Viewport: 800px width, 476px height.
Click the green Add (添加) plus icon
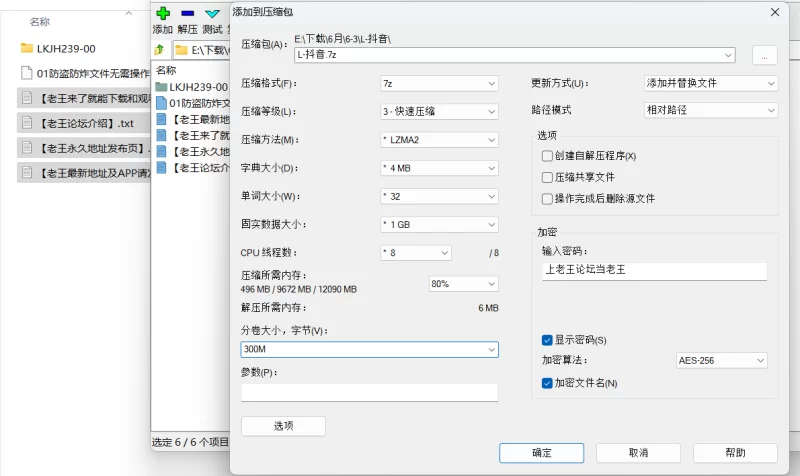[163, 13]
